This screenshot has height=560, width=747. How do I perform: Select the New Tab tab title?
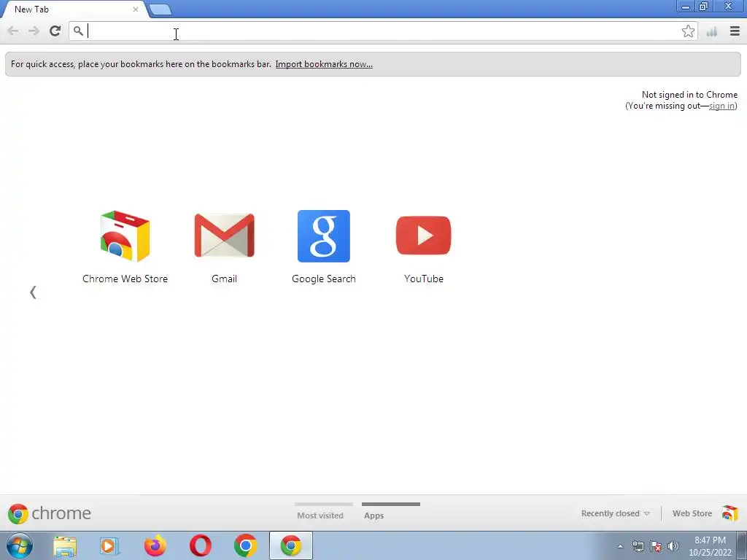[31, 9]
